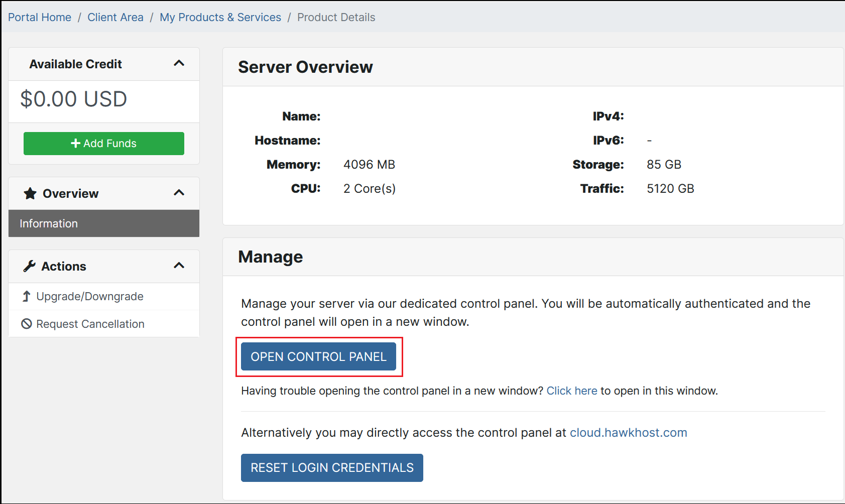This screenshot has width=845, height=504.
Task: Click the plus icon on Add Funds
Action: pyautogui.click(x=76, y=144)
